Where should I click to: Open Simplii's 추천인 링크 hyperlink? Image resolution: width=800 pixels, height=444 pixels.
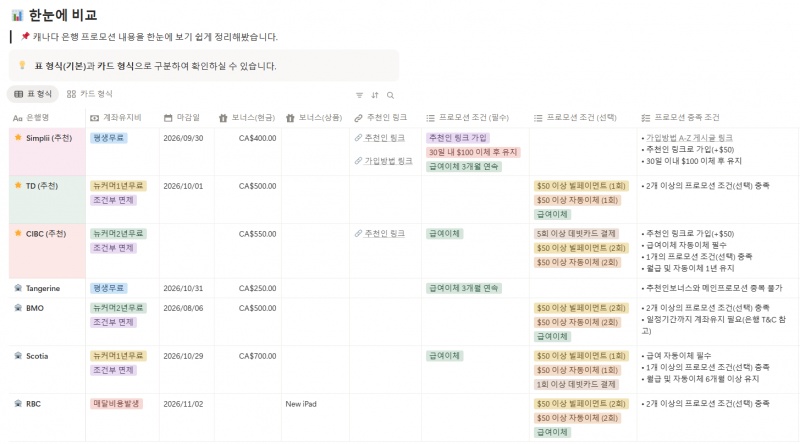pyautogui.click(x=385, y=138)
